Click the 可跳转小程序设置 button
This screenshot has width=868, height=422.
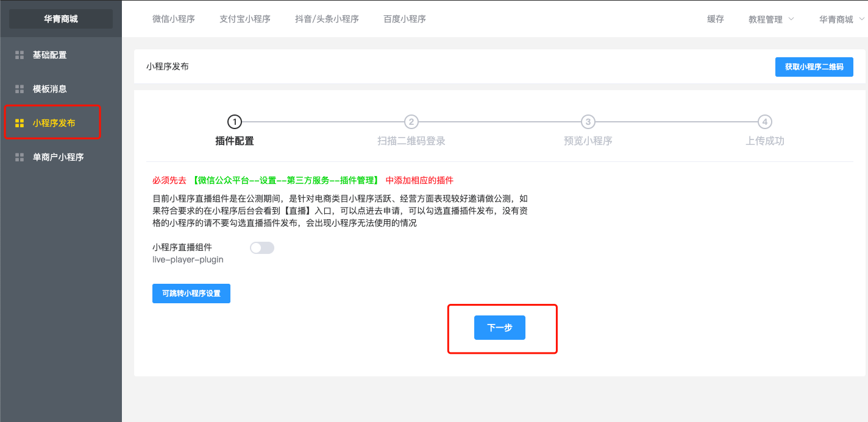[191, 294]
